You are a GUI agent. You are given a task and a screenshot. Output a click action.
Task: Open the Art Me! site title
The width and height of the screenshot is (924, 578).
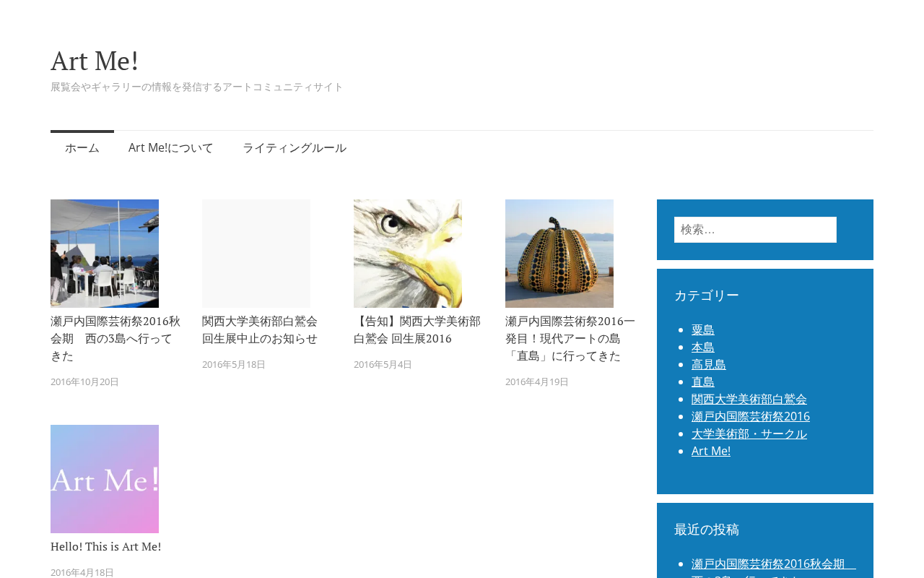(x=95, y=61)
